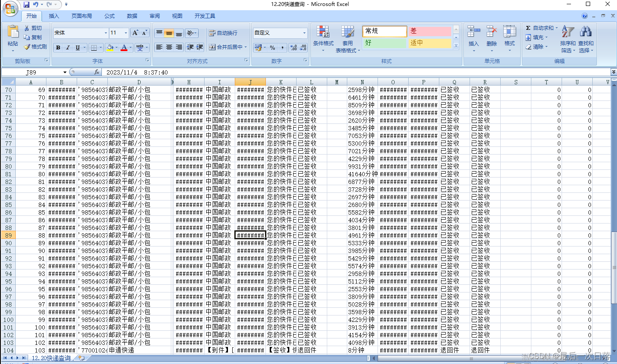The width and height of the screenshot is (617, 364).
Task: Apply the 好 (Good) green cell style
Action: pyautogui.click(x=384, y=43)
